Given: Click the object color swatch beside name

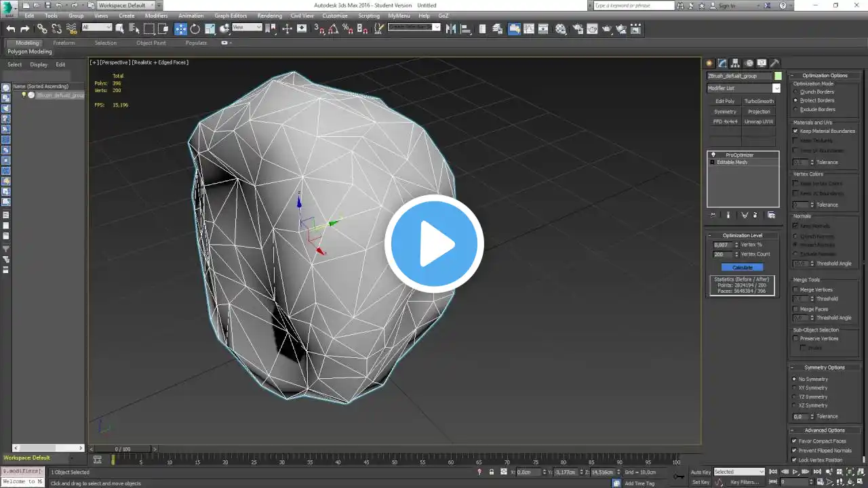Looking at the screenshot, I should tap(778, 76).
